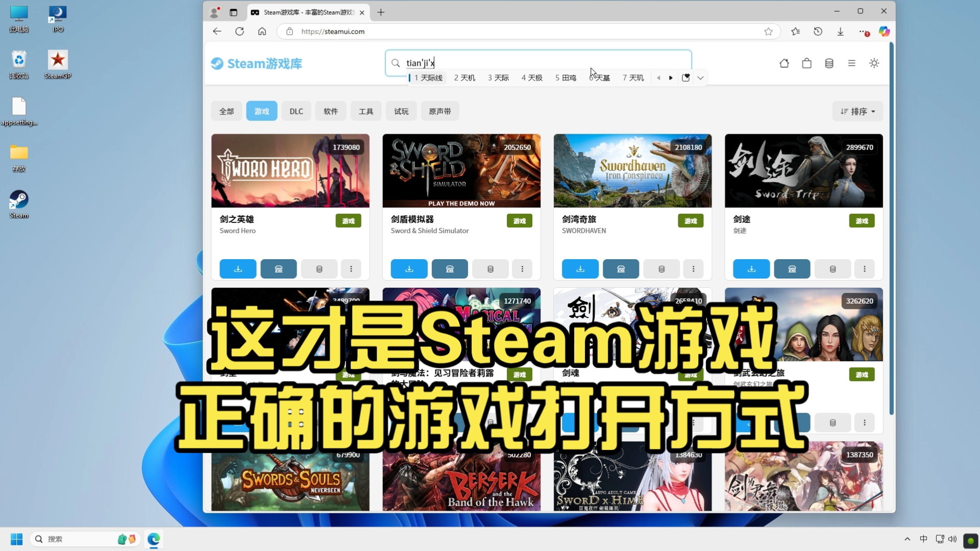
Task: Open more options on 剑之英雄 card
Action: 351,269
